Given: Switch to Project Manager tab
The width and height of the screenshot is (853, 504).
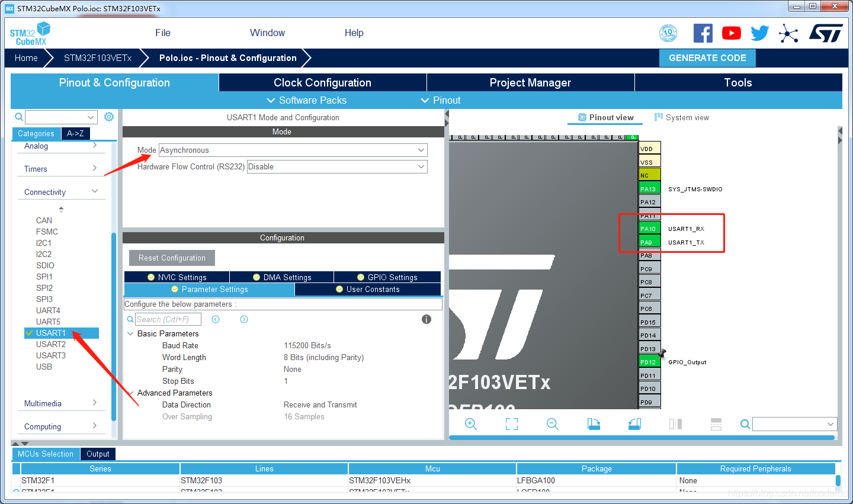Looking at the screenshot, I should click(x=531, y=82).
